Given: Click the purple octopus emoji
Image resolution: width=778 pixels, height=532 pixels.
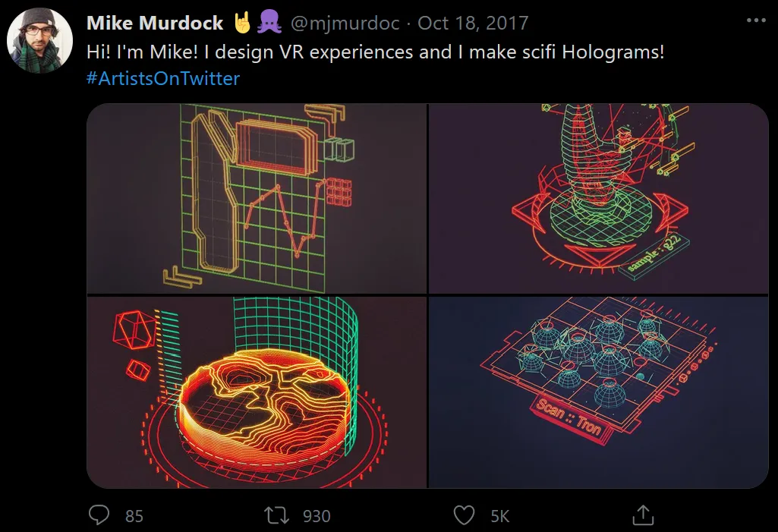Looking at the screenshot, I should (269, 23).
